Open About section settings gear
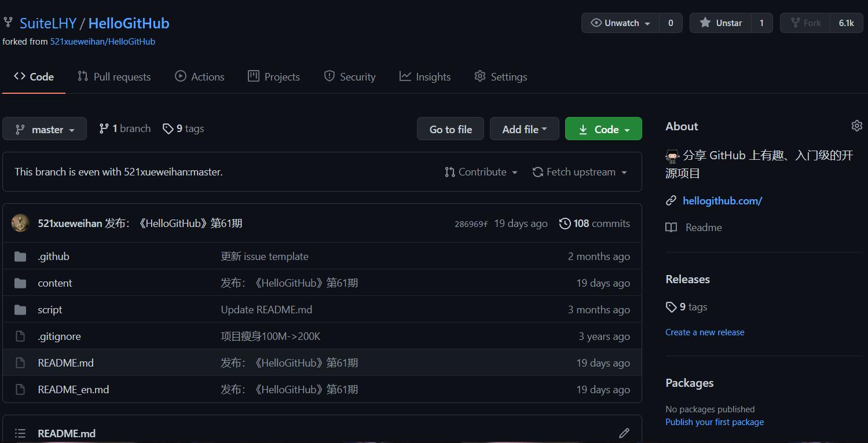 tap(857, 126)
